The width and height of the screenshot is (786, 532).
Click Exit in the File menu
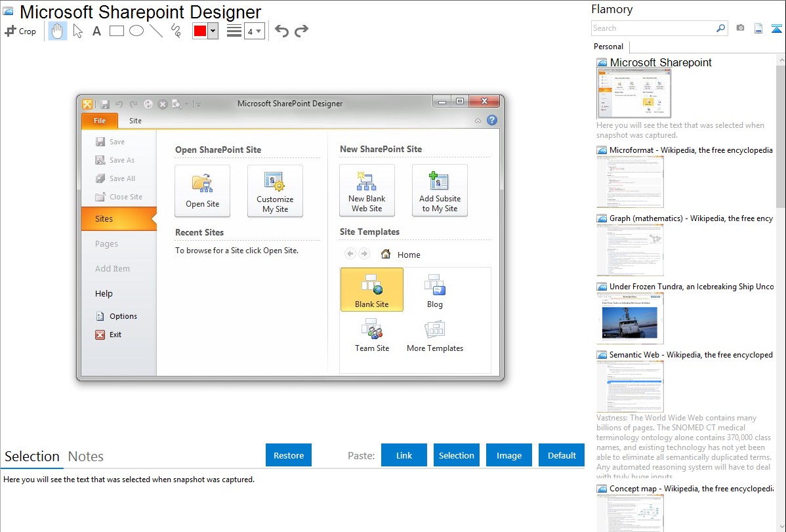click(x=109, y=335)
